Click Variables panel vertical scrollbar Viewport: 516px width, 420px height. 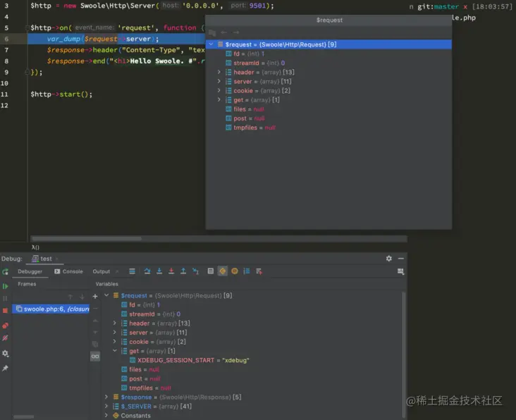coord(403,354)
